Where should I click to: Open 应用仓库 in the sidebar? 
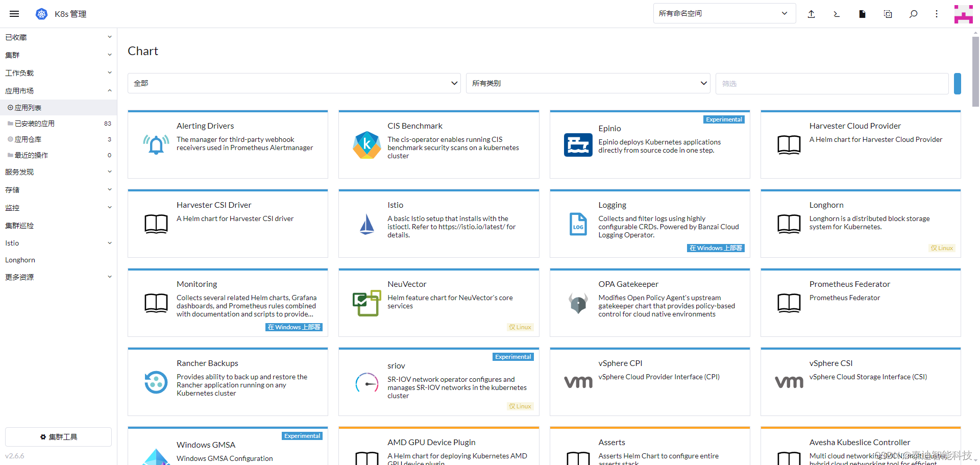[58, 139]
